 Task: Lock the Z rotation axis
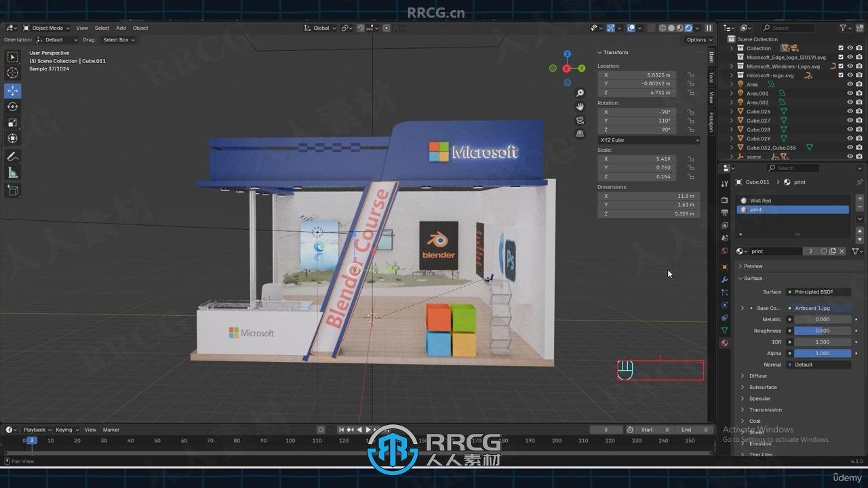690,129
